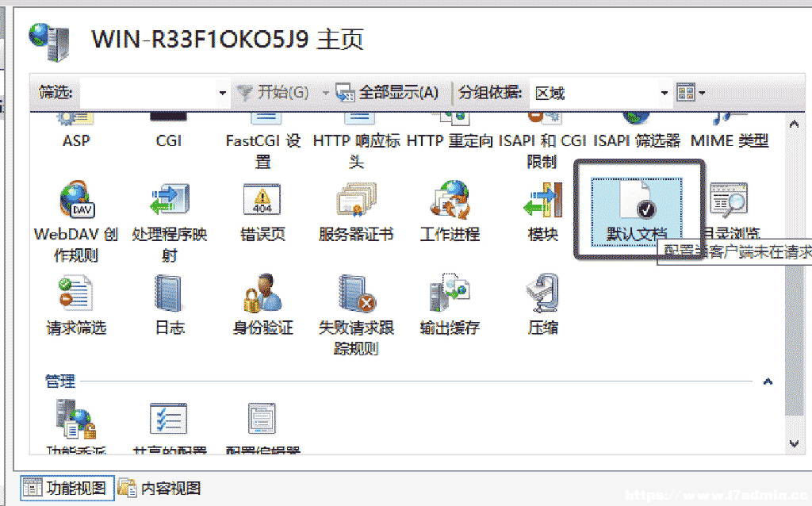Image resolution: width=812 pixels, height=506 pixels.
Task: Open 请求筛选 icon
Action: coord(76,293)
